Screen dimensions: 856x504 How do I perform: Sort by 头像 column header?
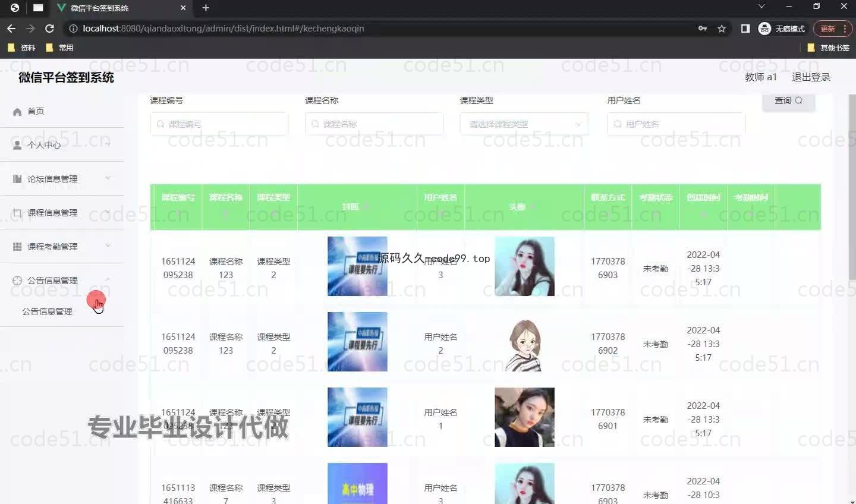(524, 207)
